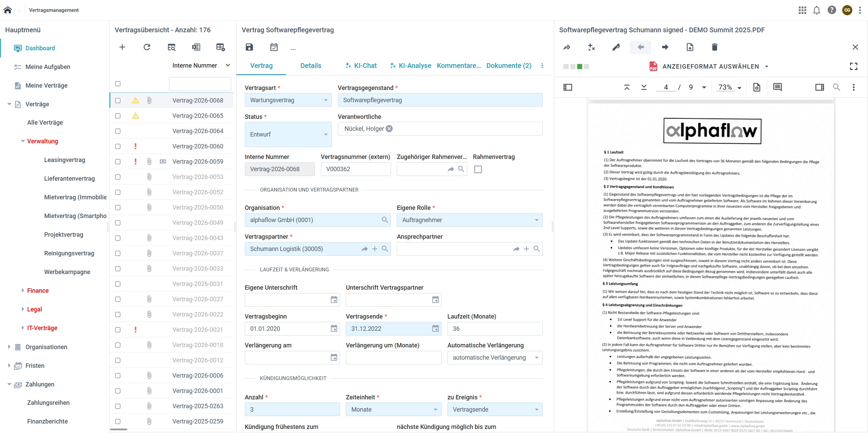This screenshot has height=433, width=868.
Task: Open the notifications bell
Action: tap(816, 10)
